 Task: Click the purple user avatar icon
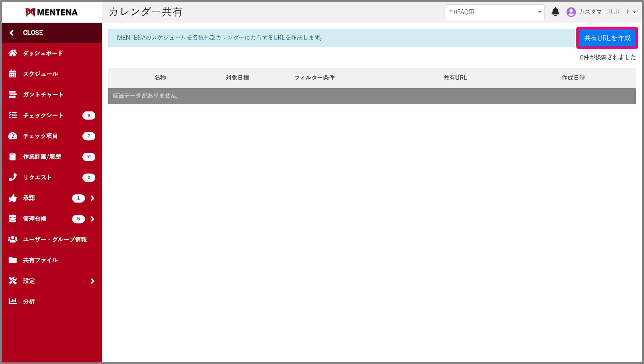coord(571,12)
